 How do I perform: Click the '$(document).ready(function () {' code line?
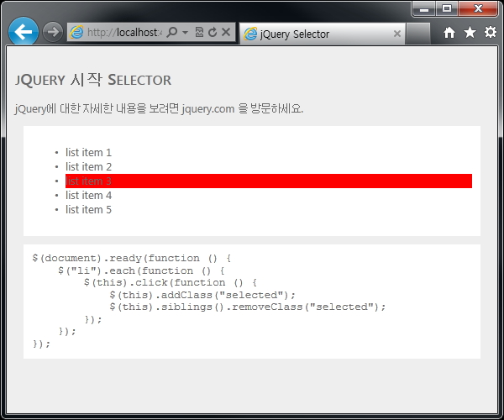click(x=132, y=259)
